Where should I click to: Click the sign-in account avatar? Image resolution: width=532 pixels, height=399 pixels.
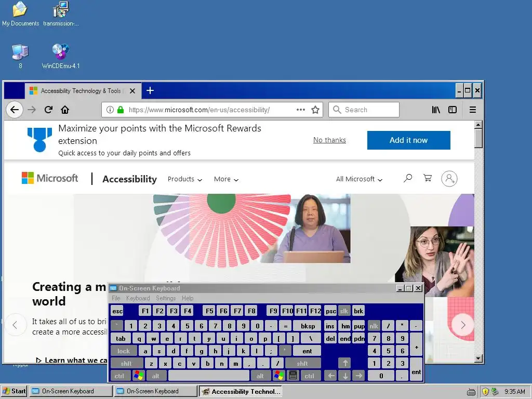[449, 179]
